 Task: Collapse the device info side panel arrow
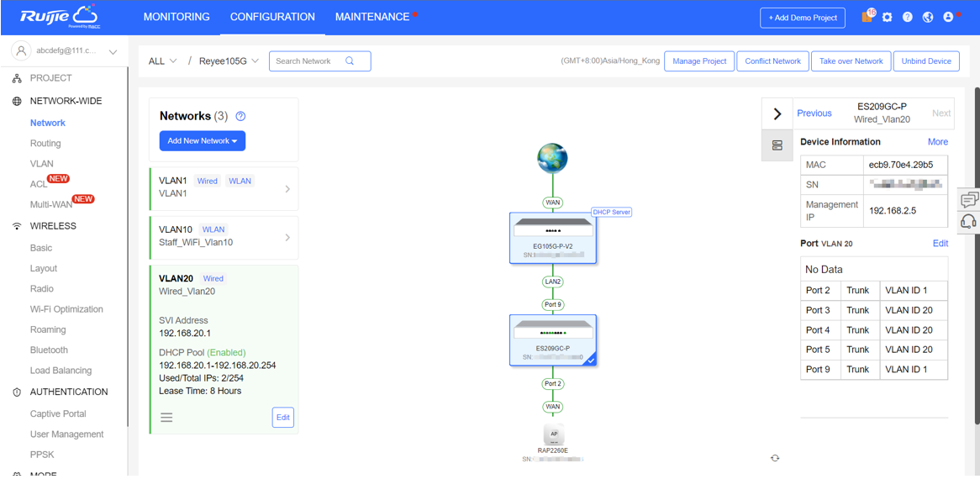pyautogui.click(x=777, y=113)
